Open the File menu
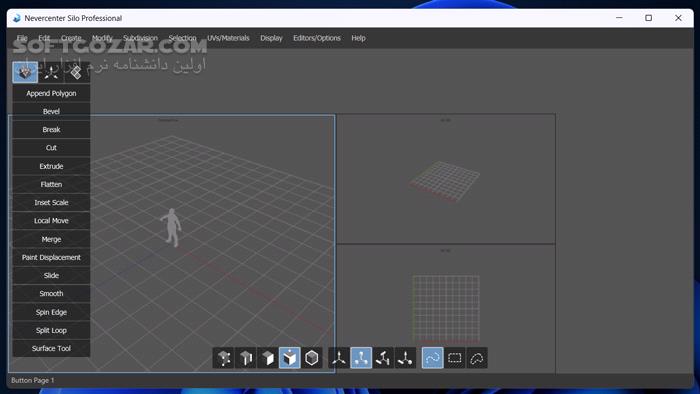This screenshot has height=394, width=700. [22, 38]
